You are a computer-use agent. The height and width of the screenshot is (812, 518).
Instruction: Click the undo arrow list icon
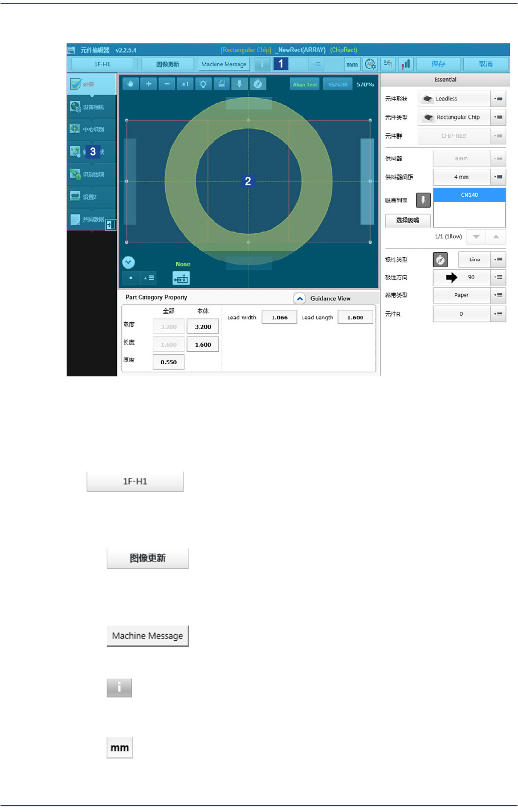(x=388, y=64)
